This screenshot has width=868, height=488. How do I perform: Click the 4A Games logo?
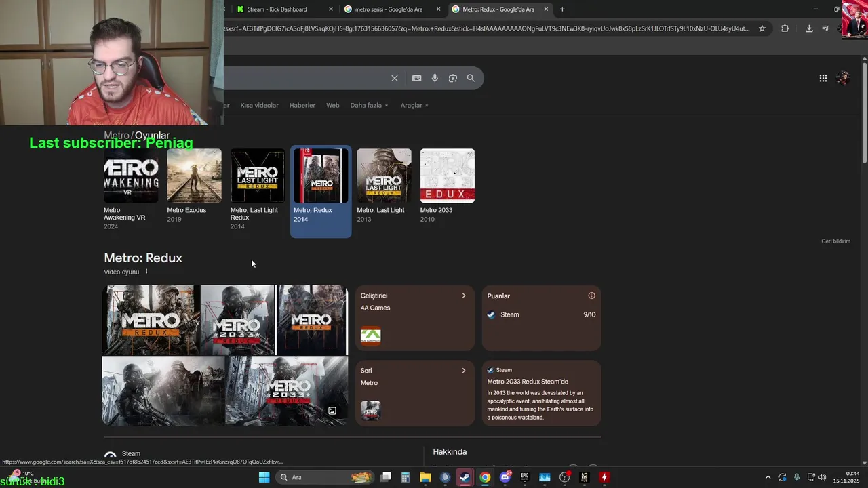tap(370, 335)
